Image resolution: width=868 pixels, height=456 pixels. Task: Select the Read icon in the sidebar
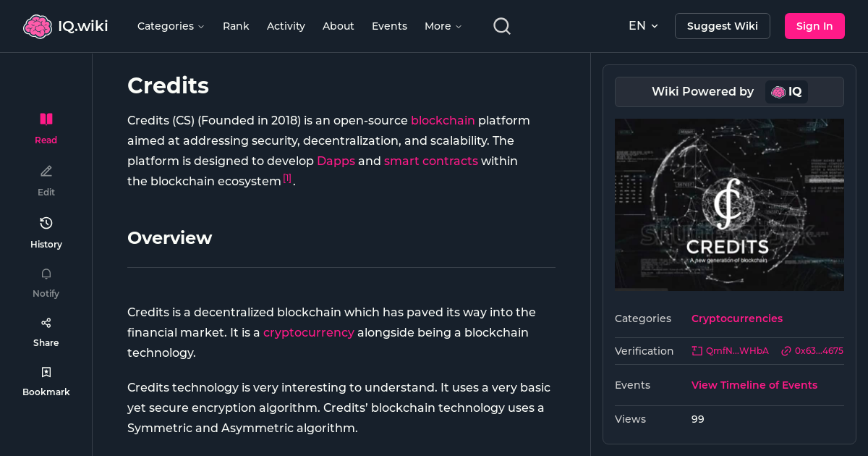46,119
